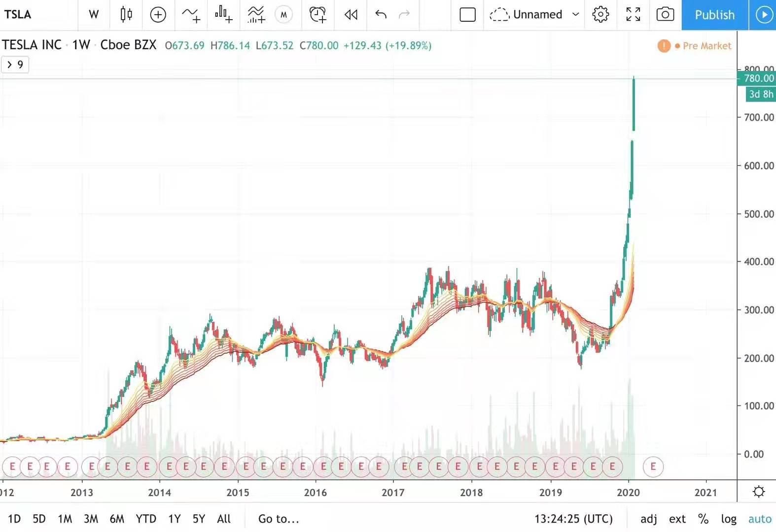Select the YTD time range

[146, 519]
